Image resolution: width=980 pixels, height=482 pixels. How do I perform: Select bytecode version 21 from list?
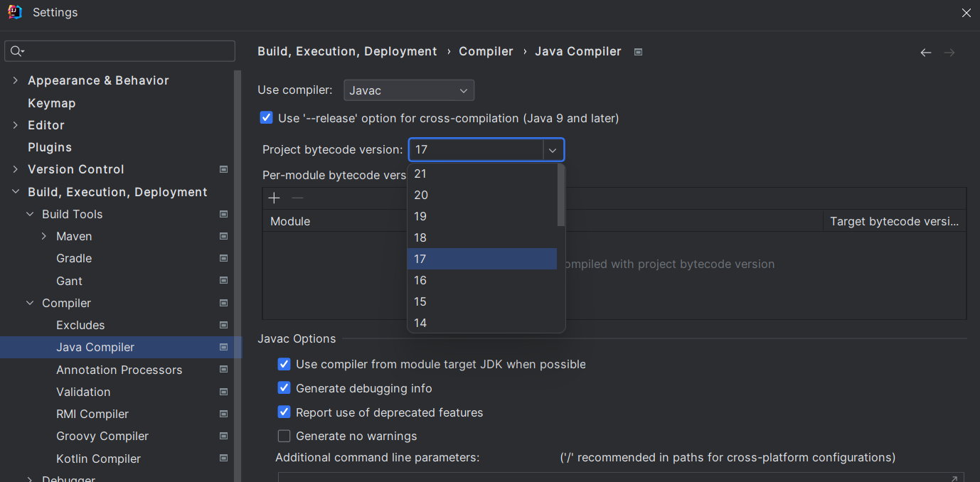pos(482,173)
